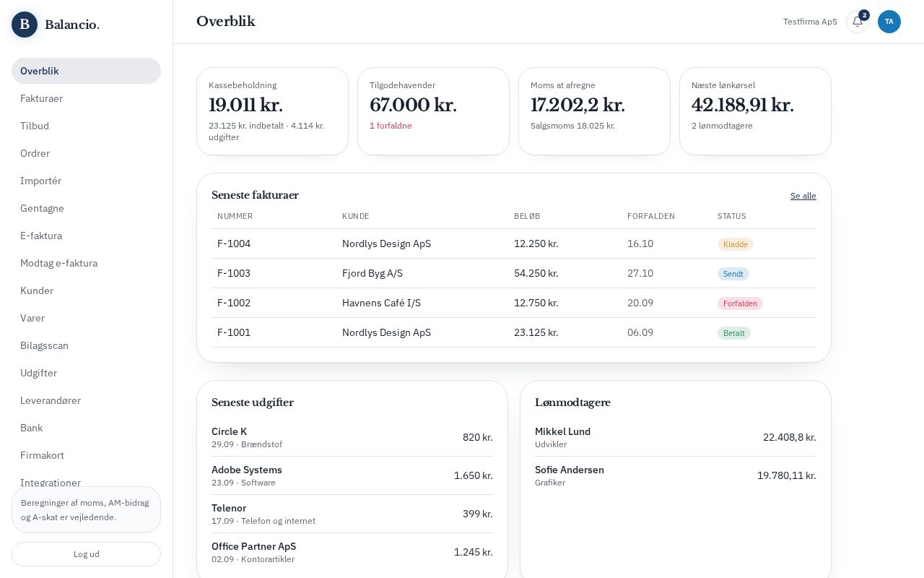Viewport: 924px width, 578px height.
Task: Click the Log ud button
Action: (86, 554)
